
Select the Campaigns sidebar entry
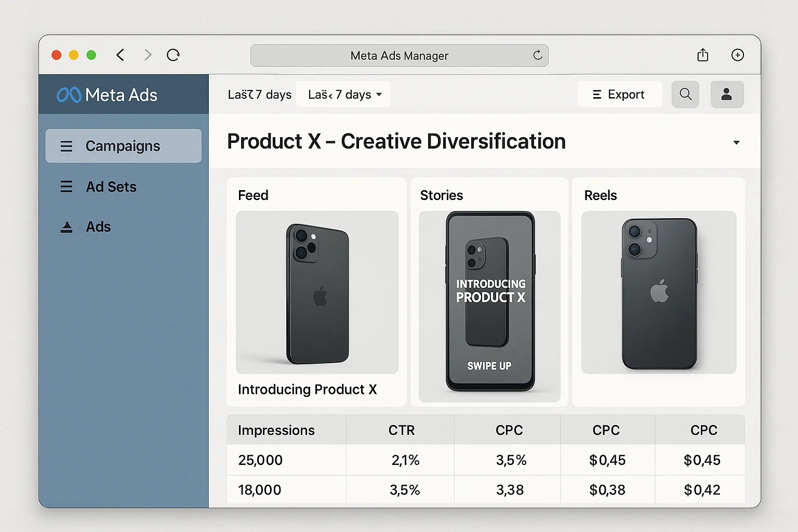pyautogui.click(x=123, y=146)
